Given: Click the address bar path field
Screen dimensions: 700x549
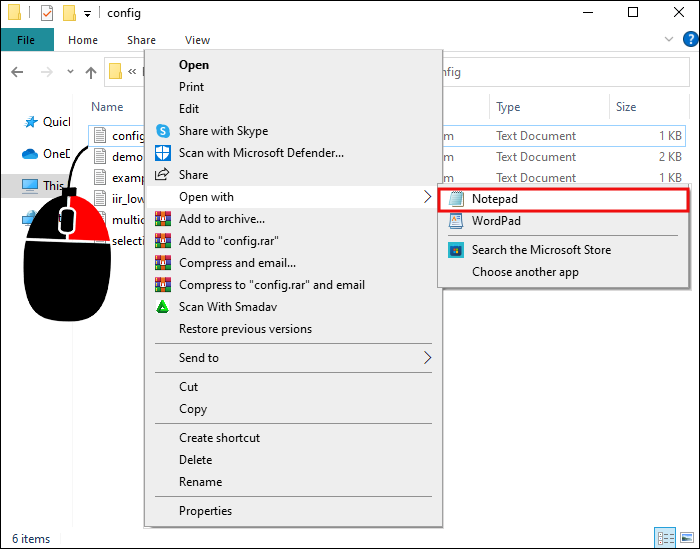Looking at the screenshot, I should point(396,72).
